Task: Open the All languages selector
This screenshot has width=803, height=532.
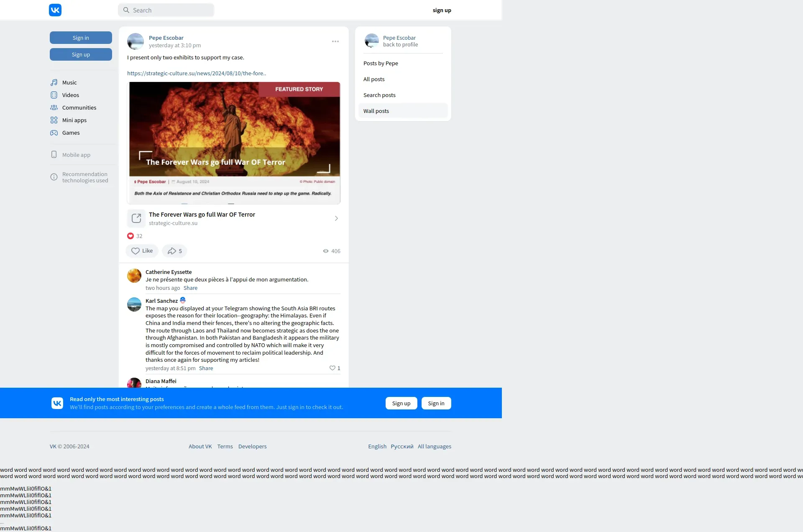Action: [434, 446]
